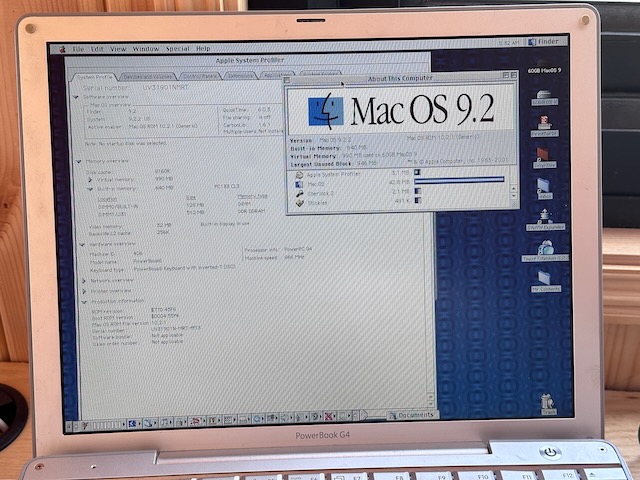
Task: Switch to the Control Panels tab
Action: (200, 76)
